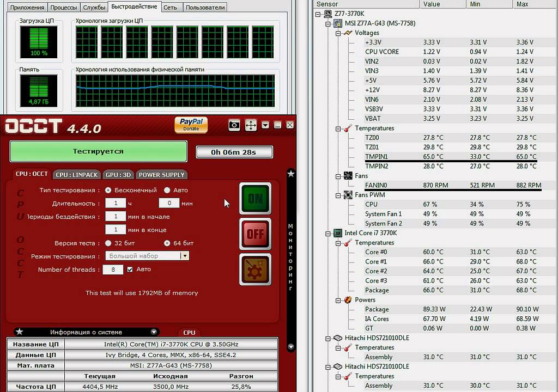Toggle the Авто threads checkbox
Screen dimensions: 558x392
(x=130, y=269)
